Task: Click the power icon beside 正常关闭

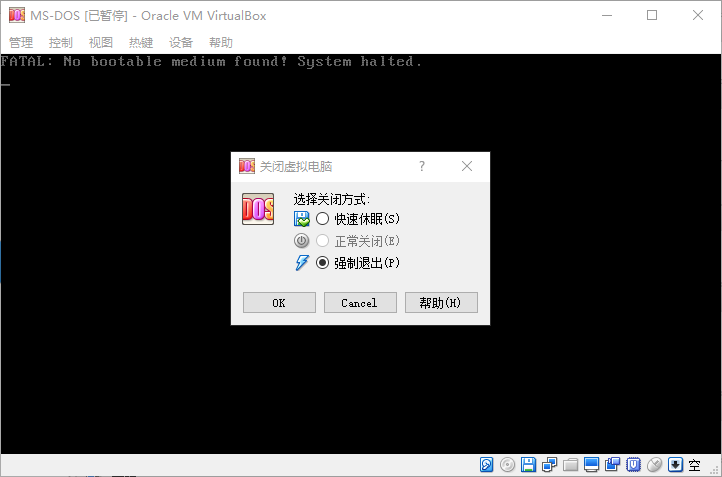Action: (x=302, y=241)
